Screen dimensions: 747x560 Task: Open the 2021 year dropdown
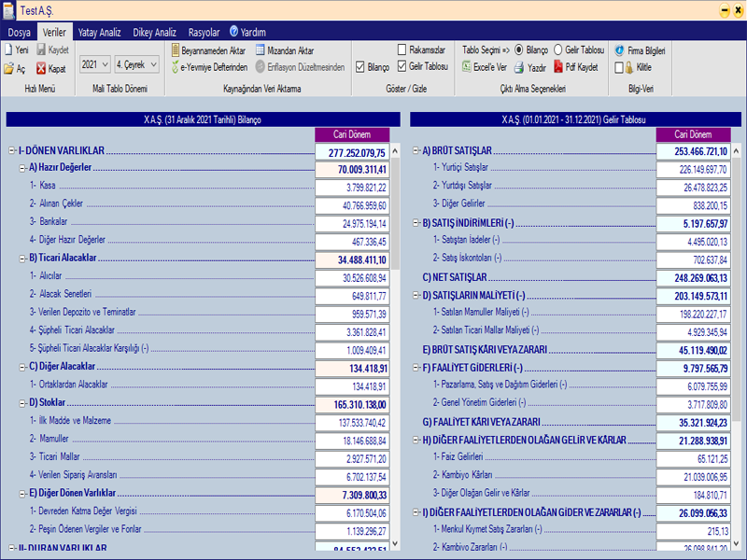coord(95,64)
